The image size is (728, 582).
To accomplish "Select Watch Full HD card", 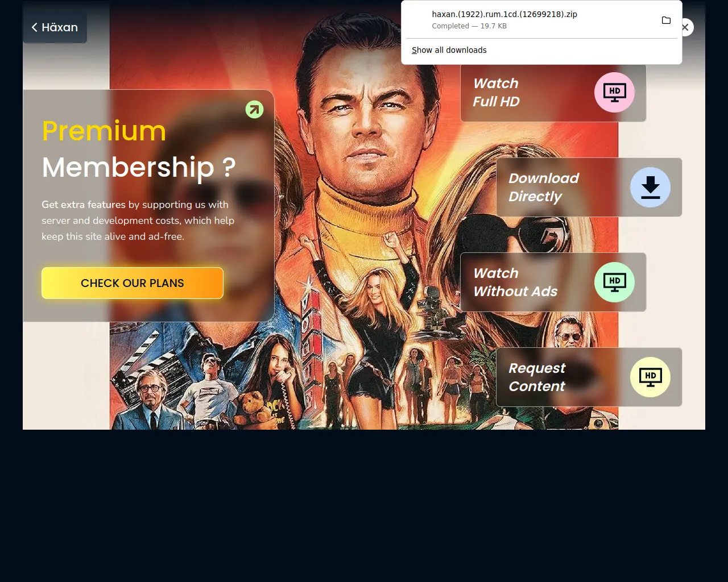I will pyautogui.click(x=553, y=92).
